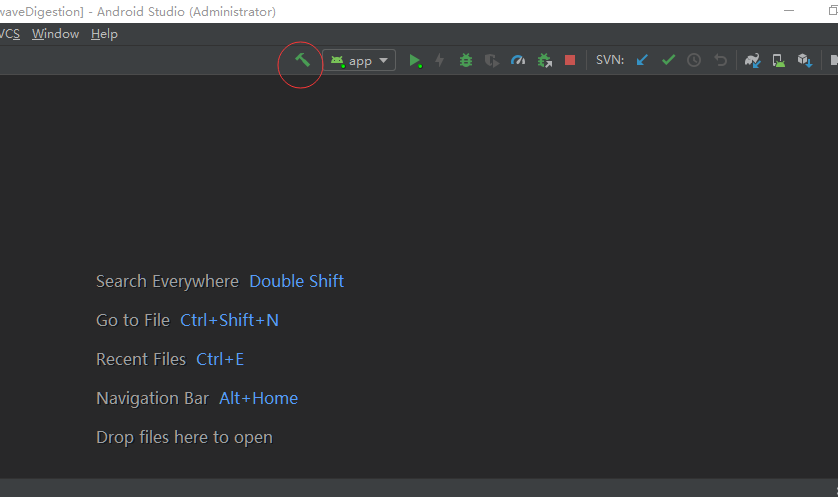Click the Search Everywhere label
The image size is (838, 497).
coord(167,281)
